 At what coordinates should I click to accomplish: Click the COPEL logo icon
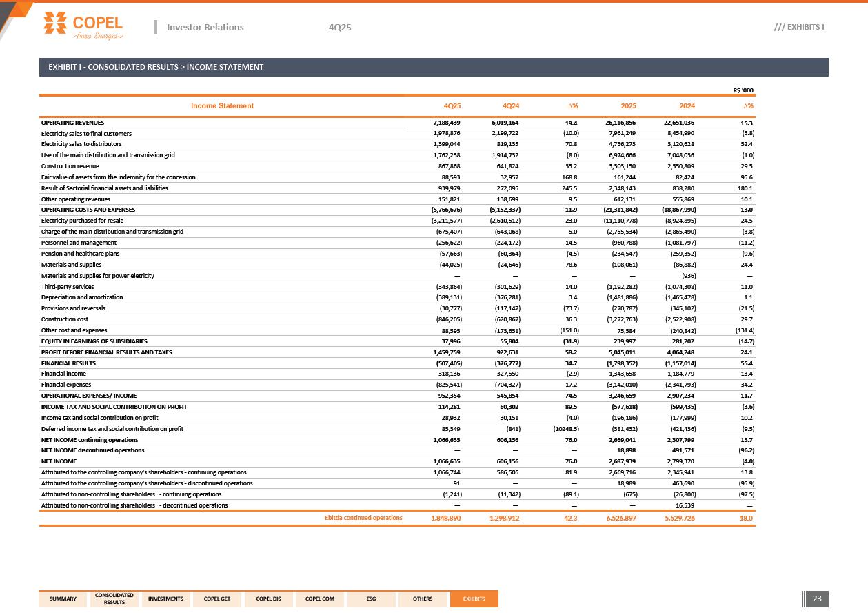(54, 23)
